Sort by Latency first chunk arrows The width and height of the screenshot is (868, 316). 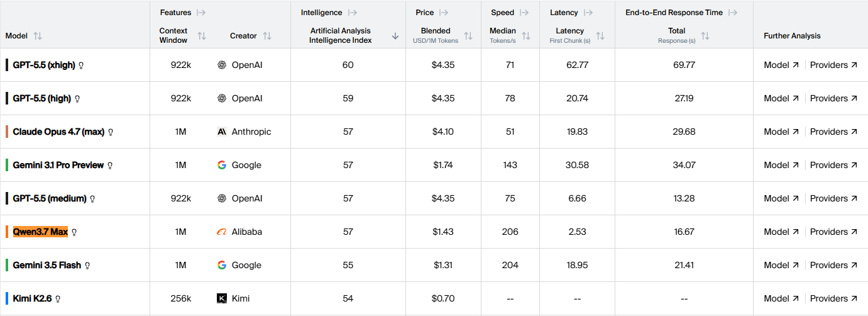600,36
